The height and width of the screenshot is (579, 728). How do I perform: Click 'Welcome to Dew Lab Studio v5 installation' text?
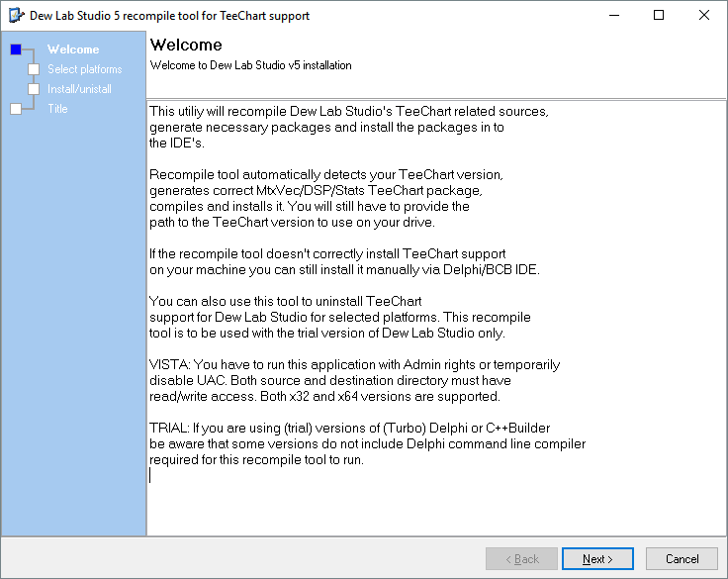click(x=250, y=65)
